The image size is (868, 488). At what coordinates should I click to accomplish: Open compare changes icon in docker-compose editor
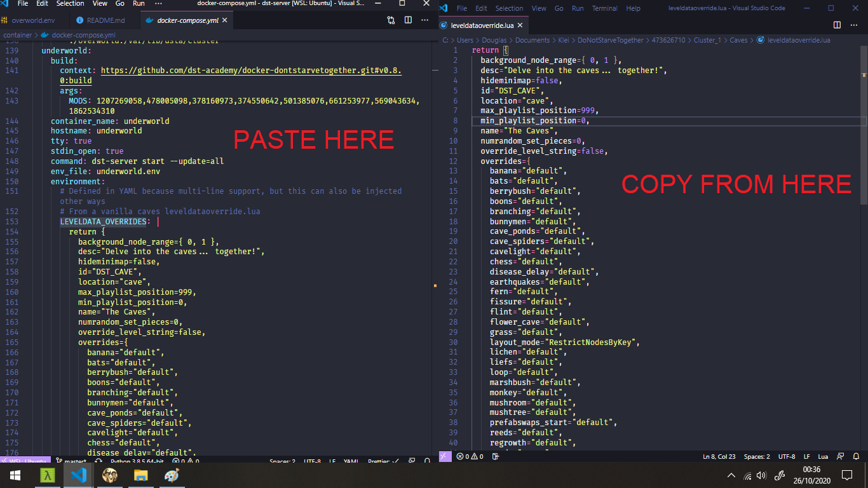tap(391, 20)
